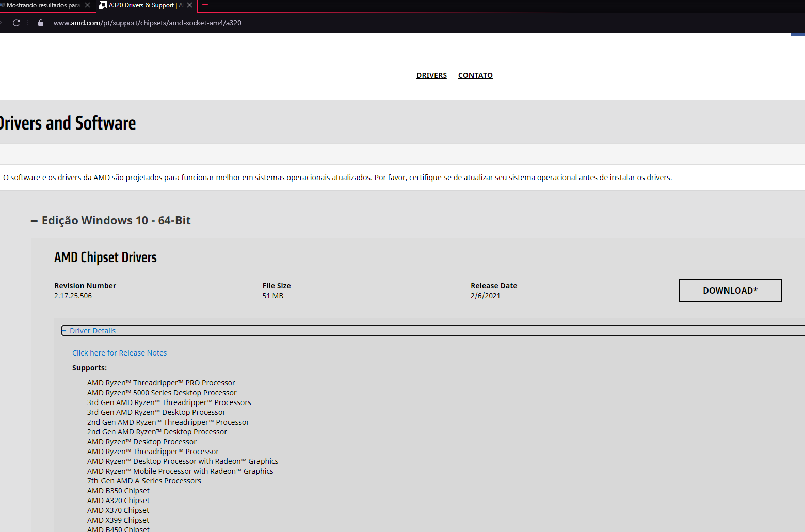Click 3rd Gen AMD Ryzen Threadripper Processors
This screenshot has height=532, width=805.
click(169, 402)
